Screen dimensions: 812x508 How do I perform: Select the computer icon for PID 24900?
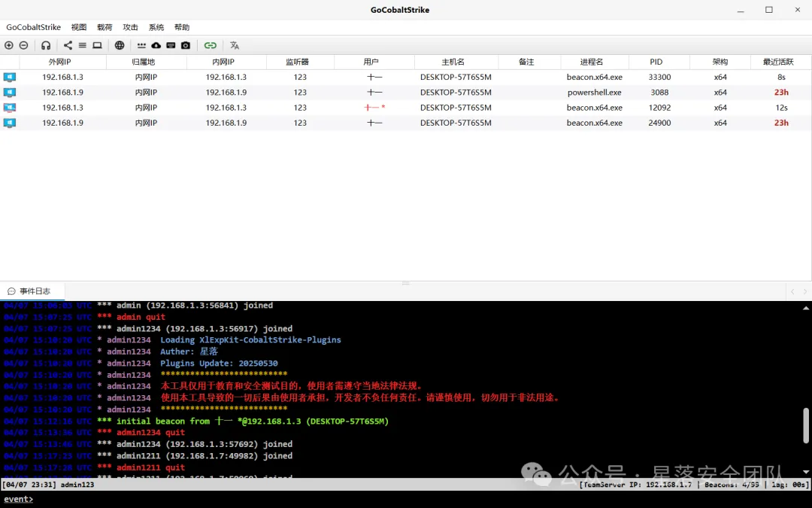coord(9,123)
